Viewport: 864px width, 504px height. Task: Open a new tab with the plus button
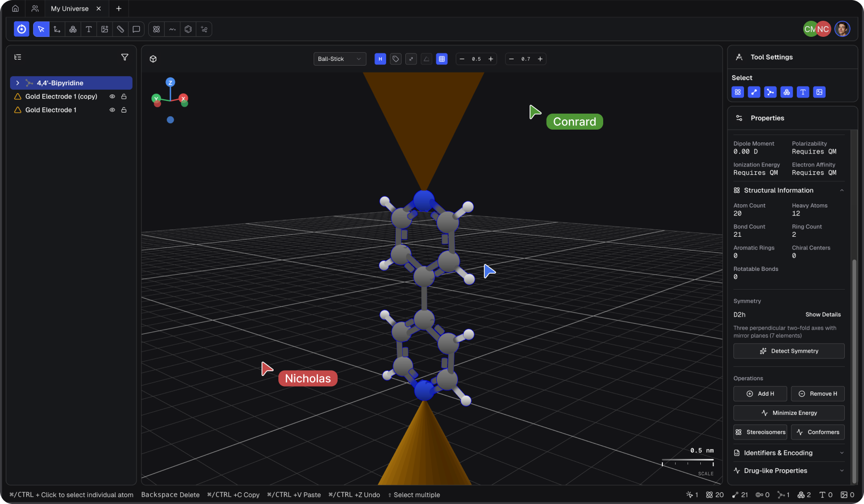coord(118,9)
